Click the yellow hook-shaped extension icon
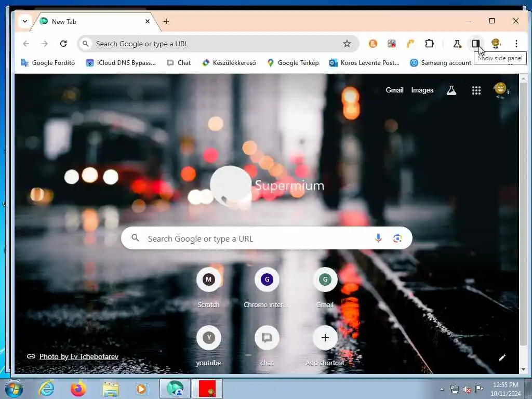532x399 pixels. tap(410, 44)
